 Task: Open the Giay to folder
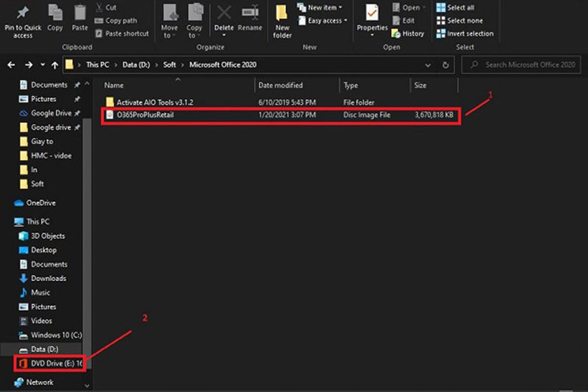point(37,141)
